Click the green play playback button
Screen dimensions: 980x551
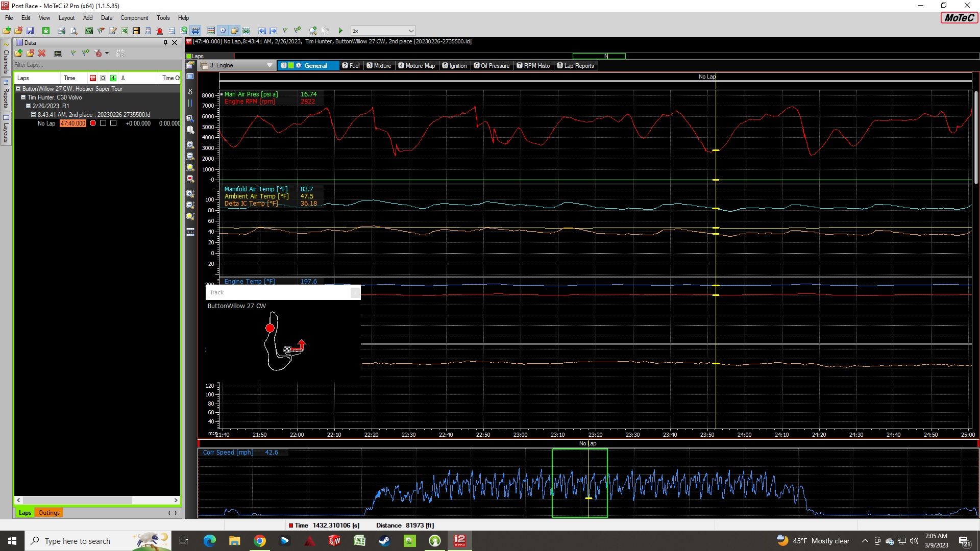[x=340, y=31]
